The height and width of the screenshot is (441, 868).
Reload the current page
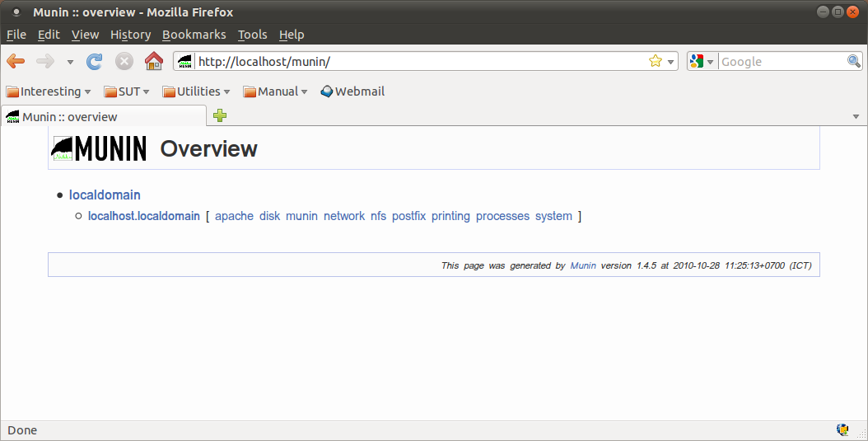(x=94, y=62)
